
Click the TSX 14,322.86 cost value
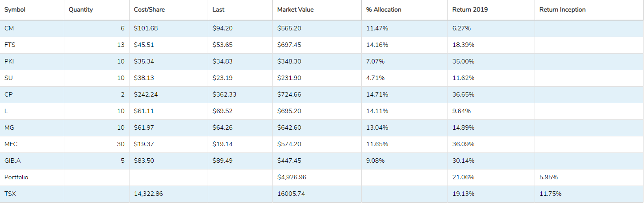coord(149,194)
